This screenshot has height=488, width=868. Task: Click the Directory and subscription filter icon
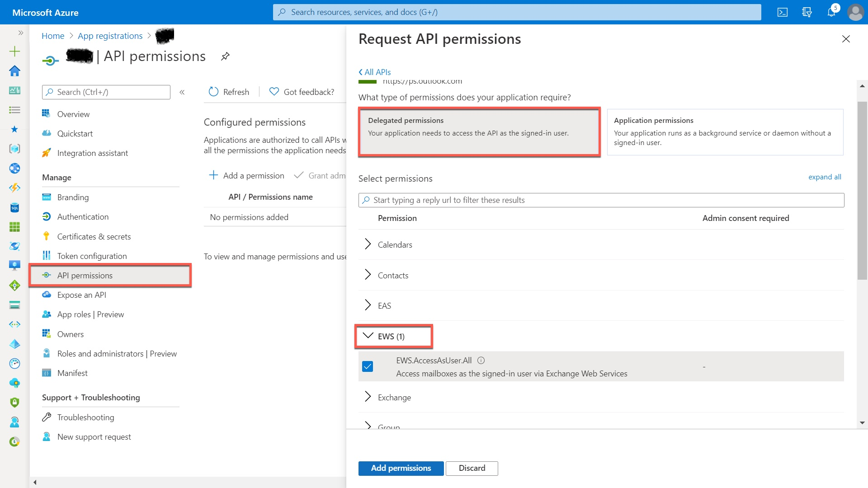(807, 12)
